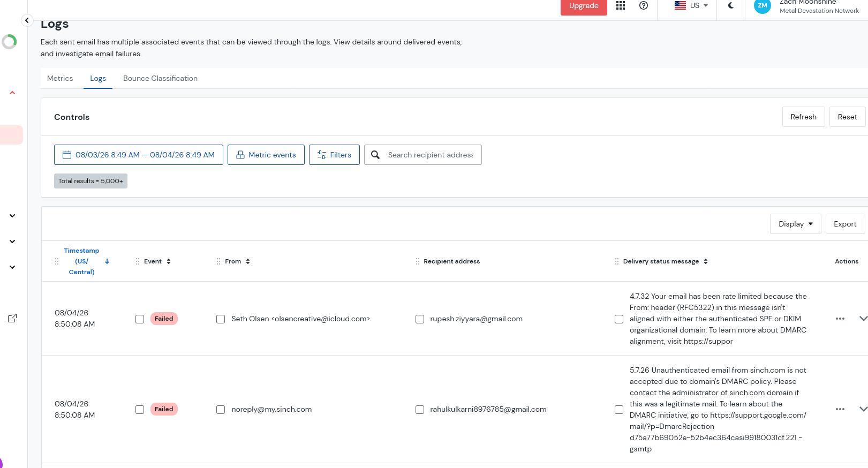Collapse the red sidebar section chevron

coord(12,93)
